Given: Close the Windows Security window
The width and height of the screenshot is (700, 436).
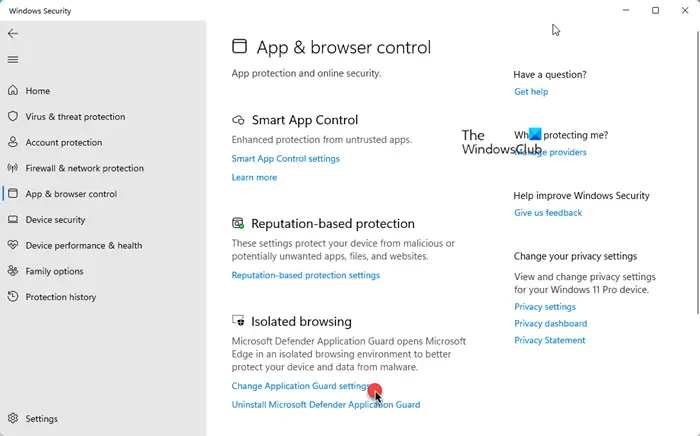Looking at the screenshot, I should (685, 10).
